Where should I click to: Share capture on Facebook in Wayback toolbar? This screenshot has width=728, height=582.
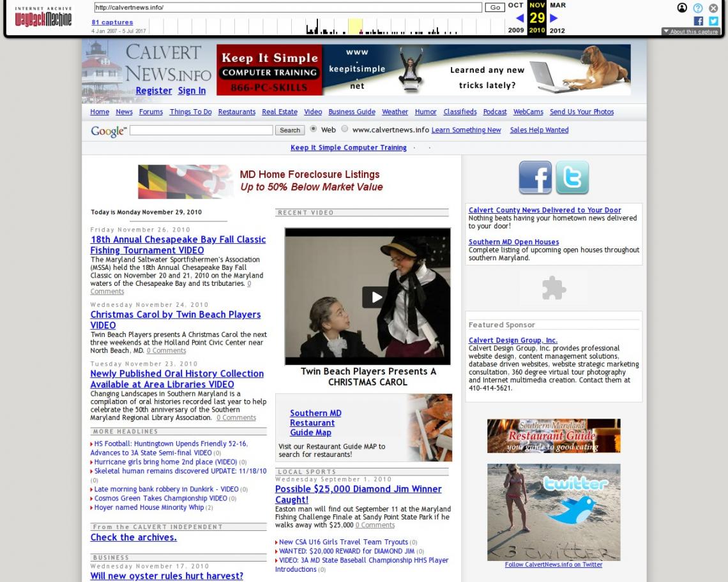pyautogui.click(x=698, y=21)
